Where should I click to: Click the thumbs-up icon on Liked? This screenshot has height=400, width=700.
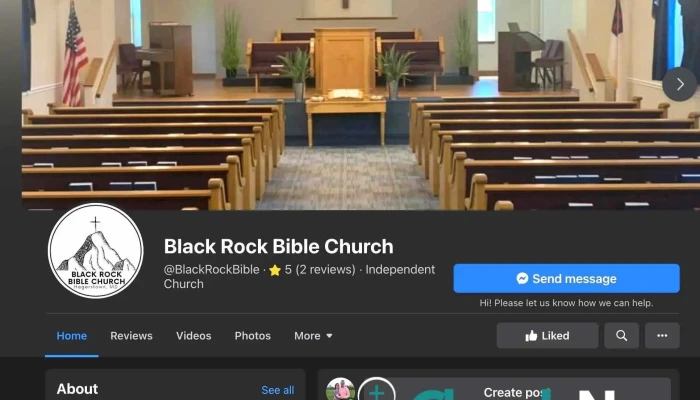click(531, 335)
